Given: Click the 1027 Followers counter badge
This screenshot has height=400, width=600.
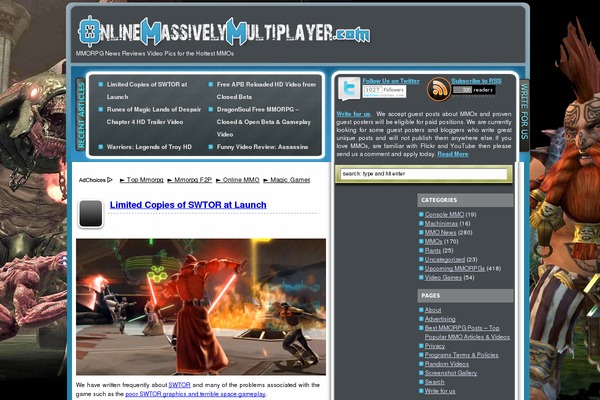Looking at the screenshot, I should coord(384,91).
